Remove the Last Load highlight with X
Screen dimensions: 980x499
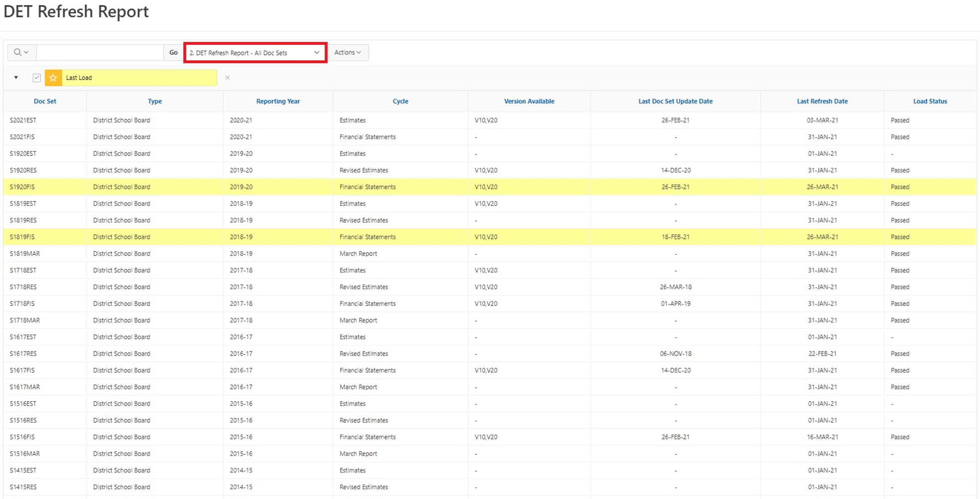point(227,78)
